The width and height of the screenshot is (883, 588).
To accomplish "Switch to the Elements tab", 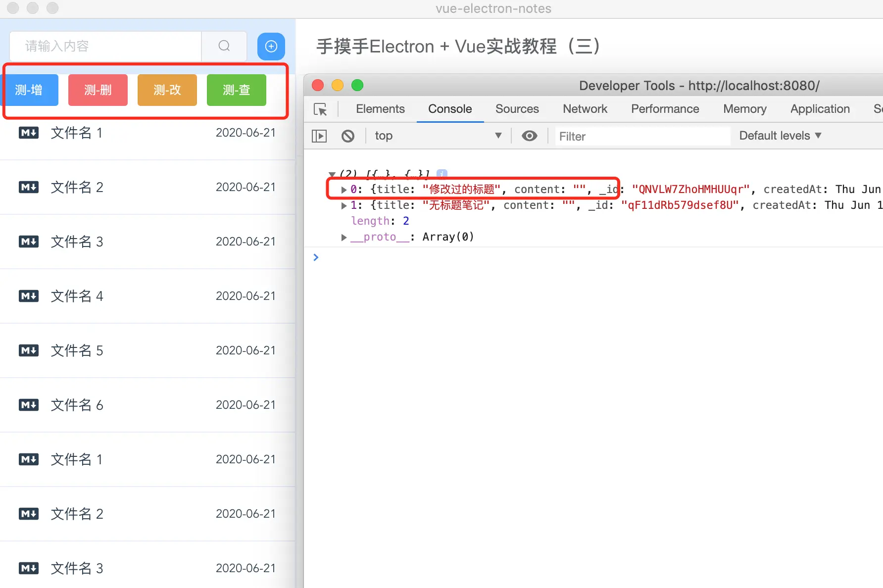I will pyautogui.click(x=380, y=109).
